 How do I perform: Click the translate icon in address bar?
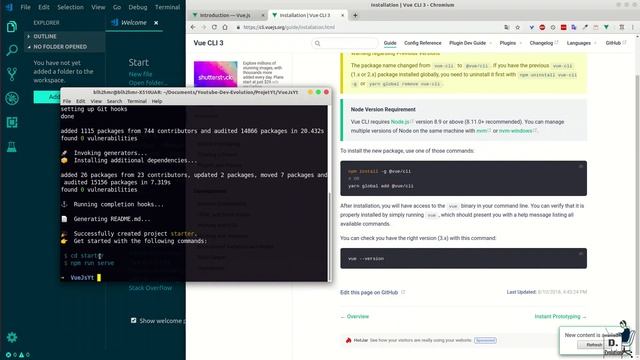click(x=507, y=27)
